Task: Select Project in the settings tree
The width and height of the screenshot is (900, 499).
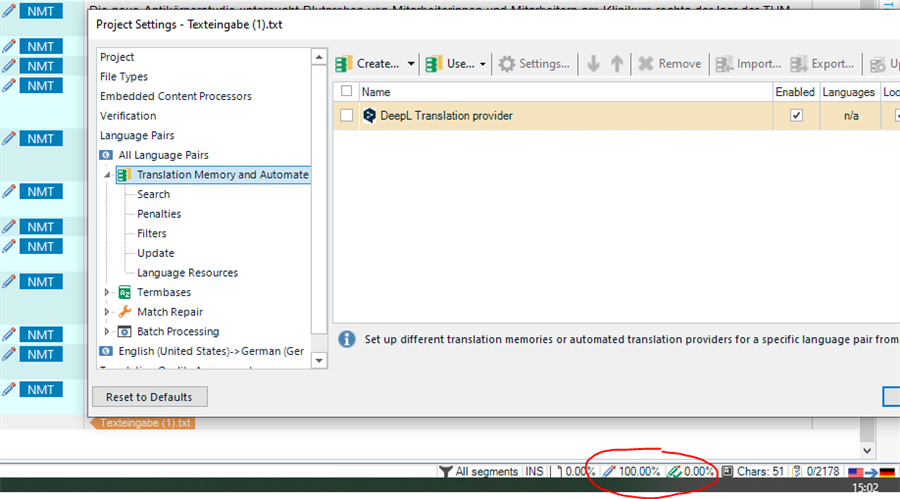Action: pyautogui.click(x=117, y=57)
